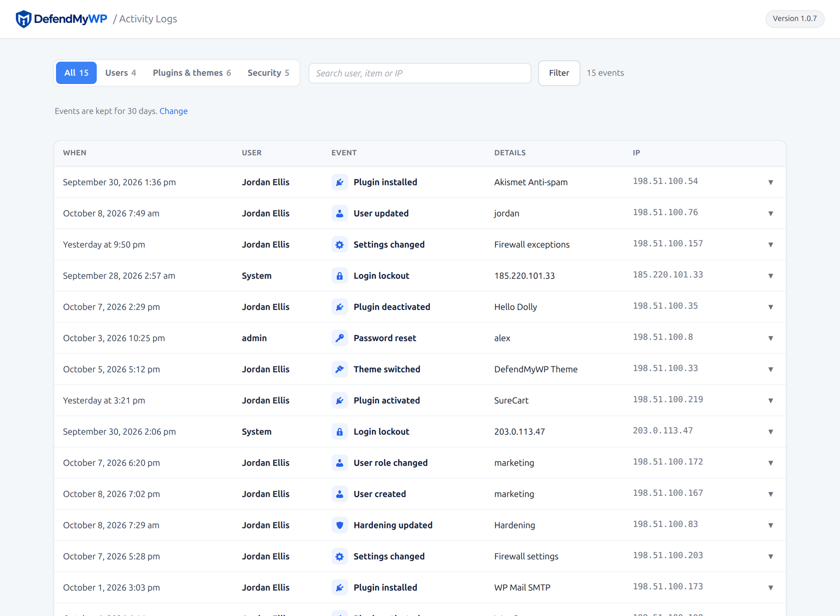Click shield icon in Hardening updated row
The image size is (840, 616).
coord(339,525)
